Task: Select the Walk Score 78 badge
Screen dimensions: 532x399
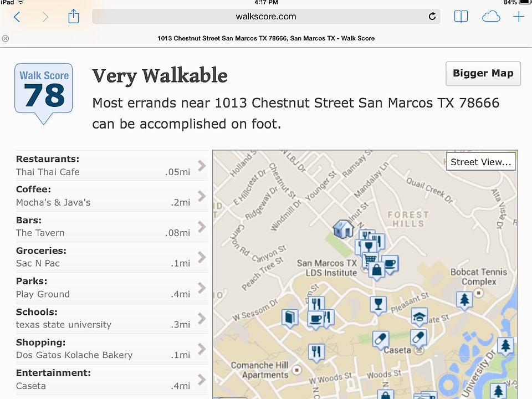Action: coord(44,93)
